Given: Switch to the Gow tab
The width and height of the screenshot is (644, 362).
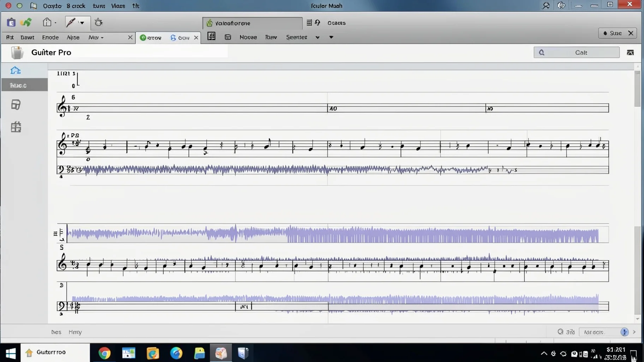Looking at the screenshot, I should tap(180, 37).
